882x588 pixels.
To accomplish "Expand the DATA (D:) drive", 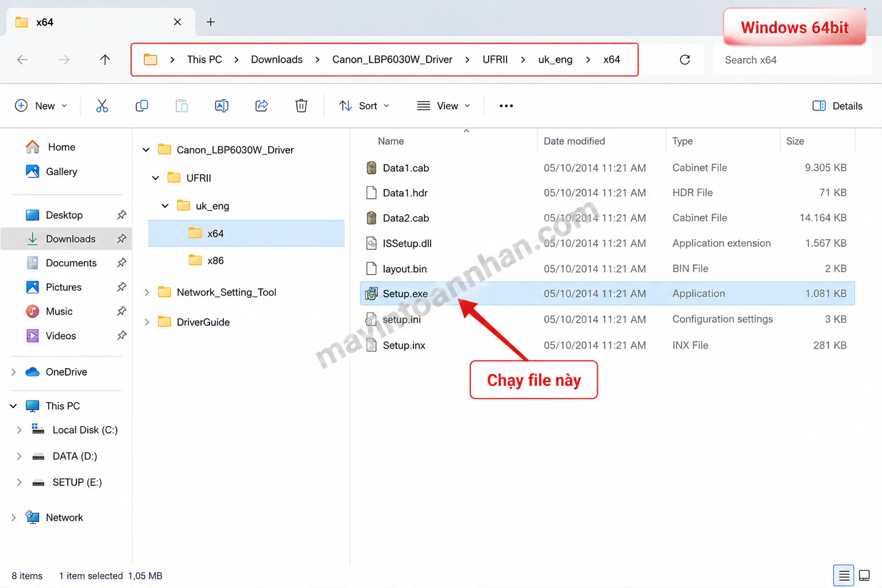I will pos(19,456).
